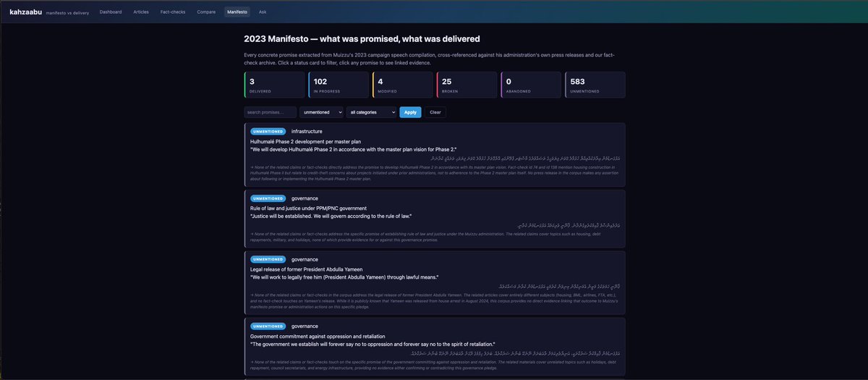
Task: Click the quote about the spirit of retaliation
Action: (373, 345)
